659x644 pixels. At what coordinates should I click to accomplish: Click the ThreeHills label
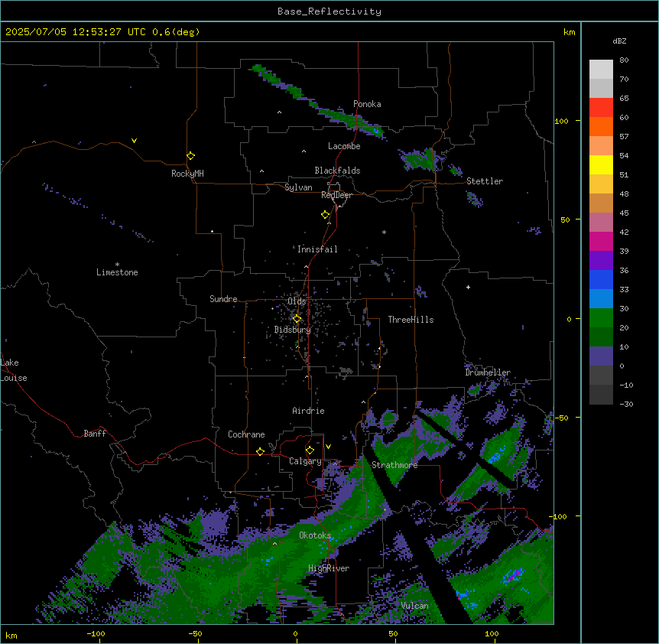point(411,320)
